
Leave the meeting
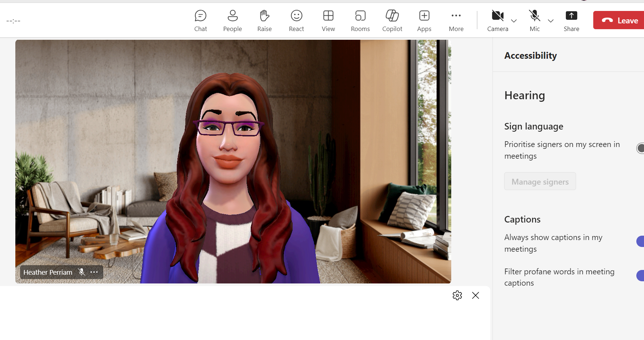pyautogui.click(x=621, y=20)
